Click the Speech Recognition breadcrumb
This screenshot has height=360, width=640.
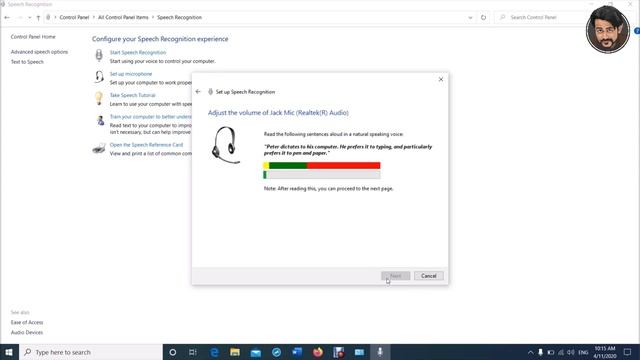[x=179, y=18]
